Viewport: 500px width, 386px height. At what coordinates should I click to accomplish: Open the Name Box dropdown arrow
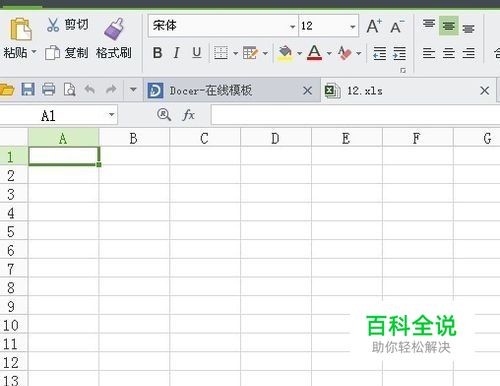[112, 115]
